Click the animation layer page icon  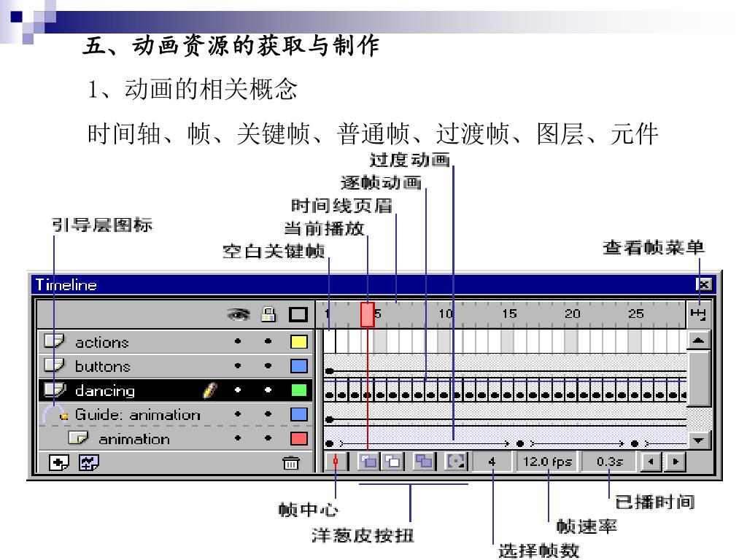tap(78, 437)
